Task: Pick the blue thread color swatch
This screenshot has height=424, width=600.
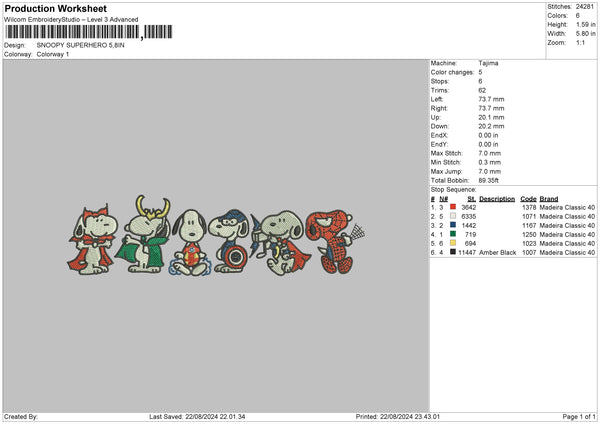Action: (x=453, y=225)
